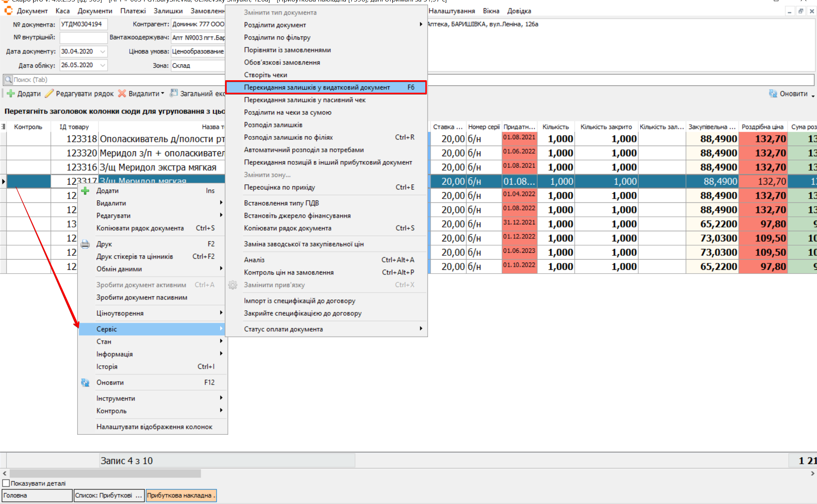Click the pencil Редагувати рядок icon

coord(50,93)
